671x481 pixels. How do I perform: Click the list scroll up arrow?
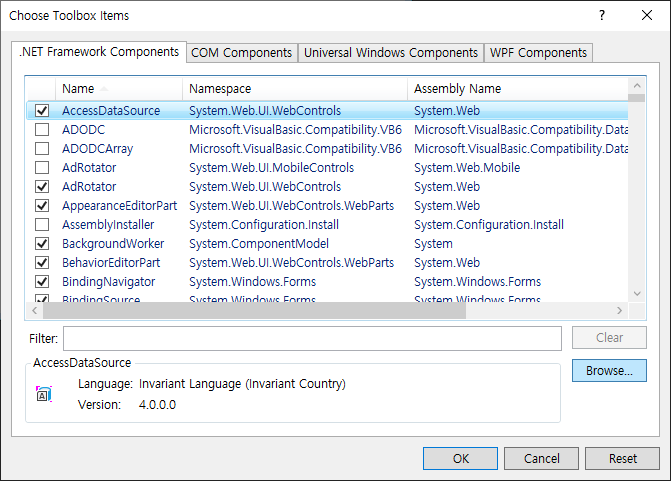[x=637, y=86]
